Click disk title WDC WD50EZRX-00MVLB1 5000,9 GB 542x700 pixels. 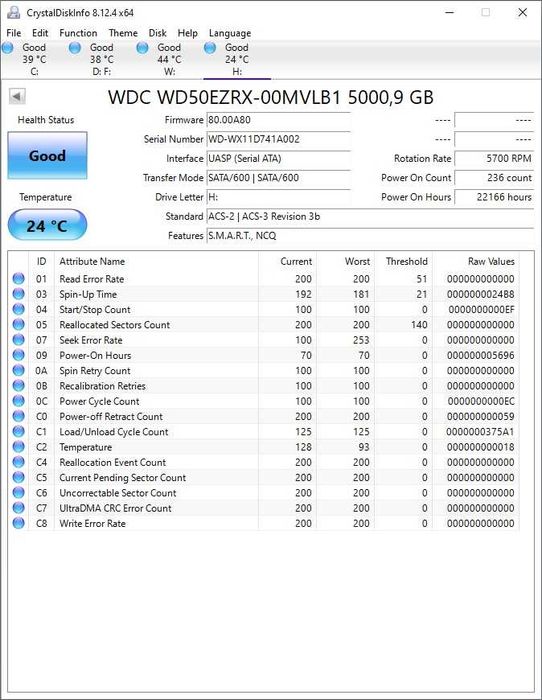point(271,97)
